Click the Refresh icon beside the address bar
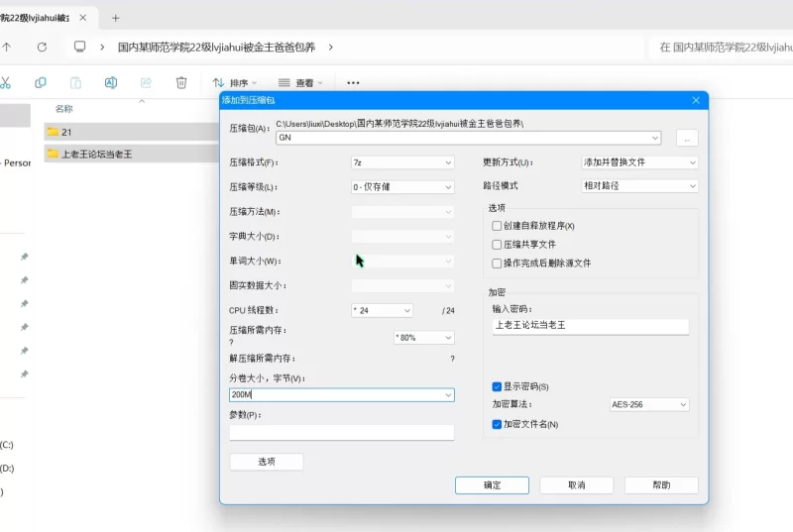The width and height of the screenshot is (793, 532). click(x=42, y=47)
